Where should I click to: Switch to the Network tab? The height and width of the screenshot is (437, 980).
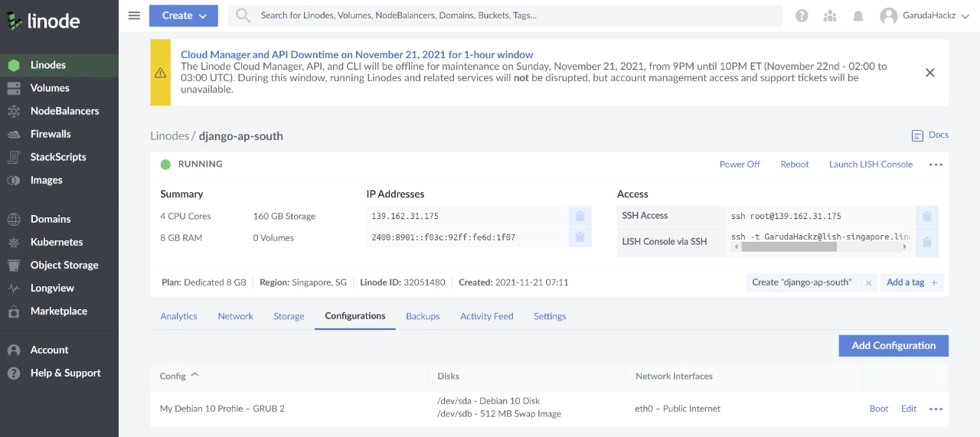tap(235, 316)
